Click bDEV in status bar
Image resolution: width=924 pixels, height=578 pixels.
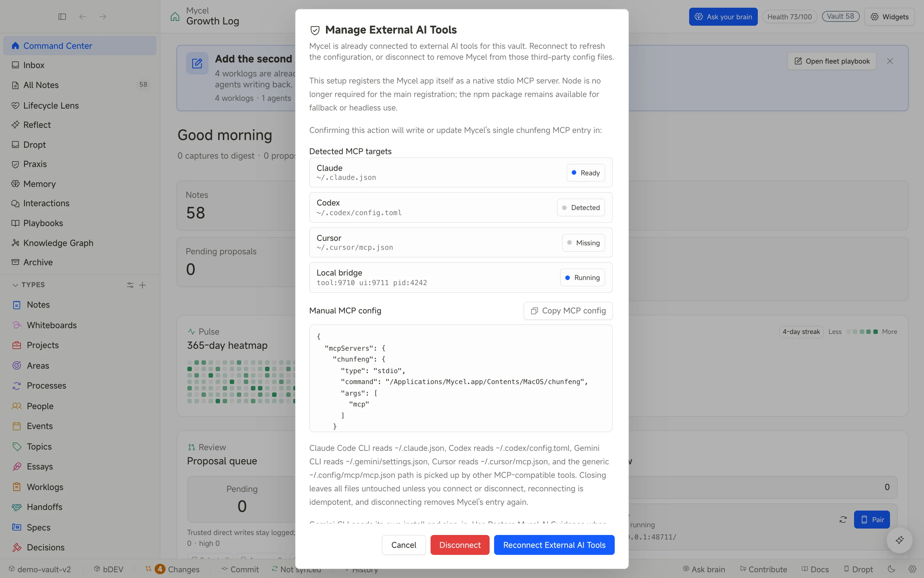(109, 569)
